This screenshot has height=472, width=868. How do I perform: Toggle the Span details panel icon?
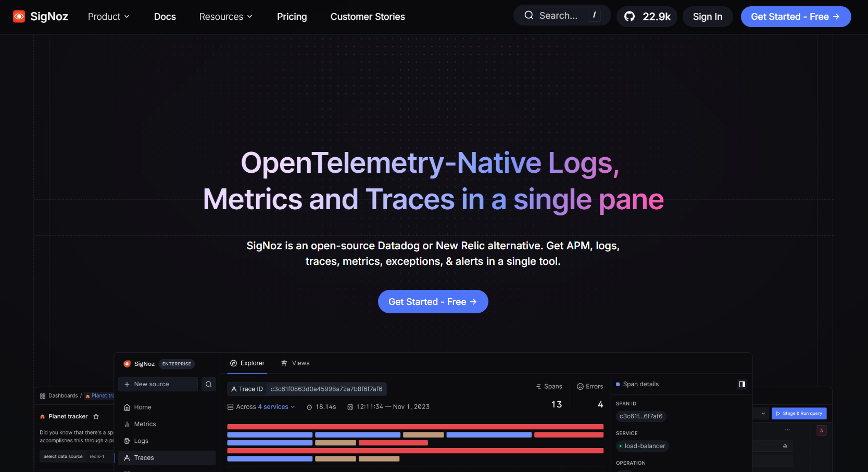point(742,384)
